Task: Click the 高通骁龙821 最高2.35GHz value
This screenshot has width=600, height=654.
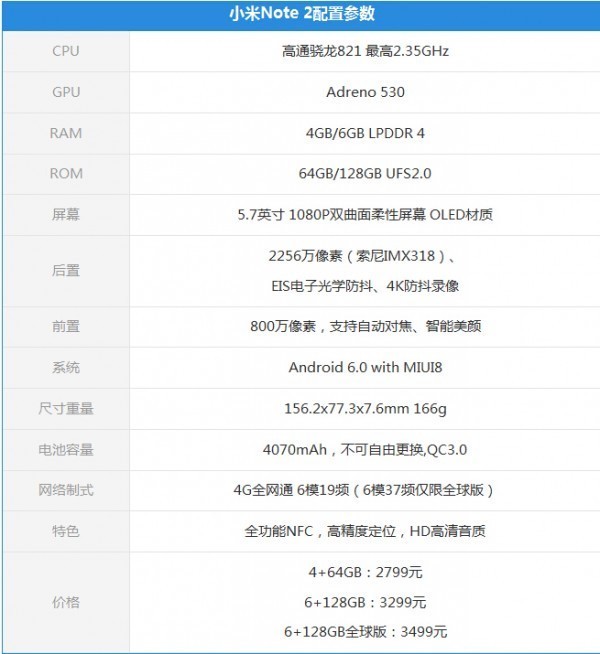Action: [365, 51]
